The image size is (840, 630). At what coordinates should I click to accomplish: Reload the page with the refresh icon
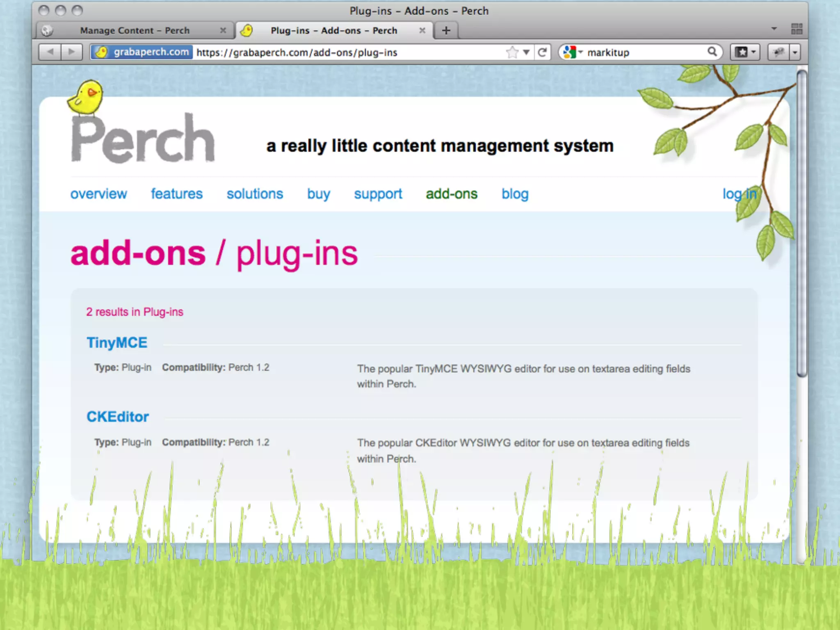[x=542, y=52]
